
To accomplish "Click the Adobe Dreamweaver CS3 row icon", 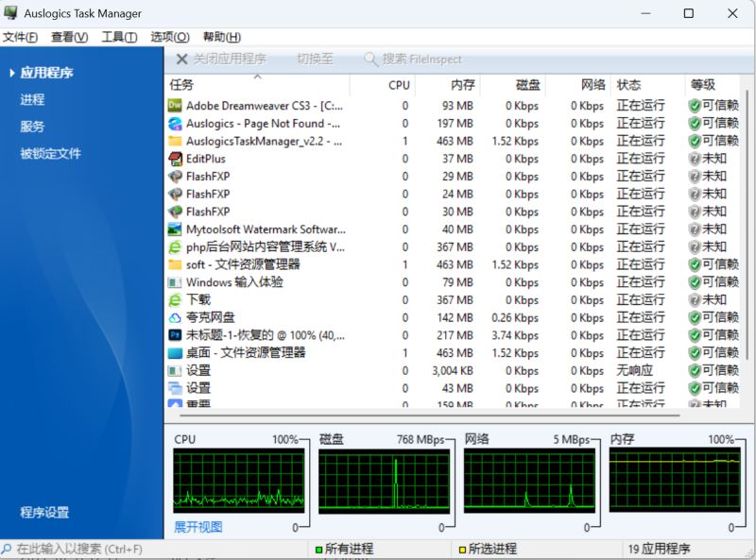I will 175,106.
